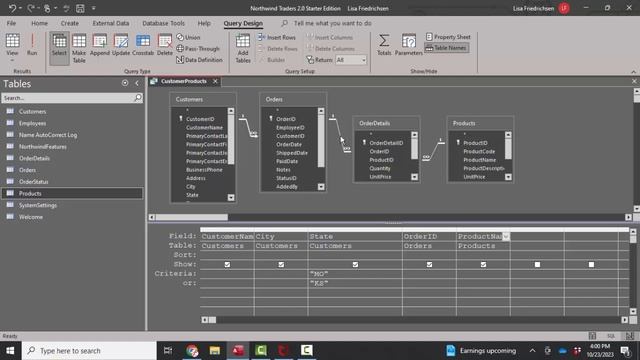The width and height of the screenshot is (640, 360).
Task: Uncheck Show for OrderID column
Action: pos(429,264)
